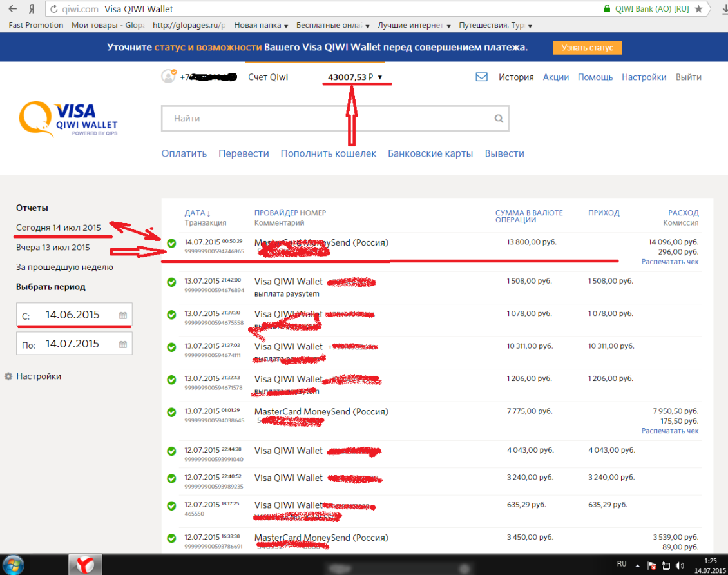Screen dimensions: 728x575
Task: Expand the Путешествия, Тур bookmarks folder
Action: (495, 26)
